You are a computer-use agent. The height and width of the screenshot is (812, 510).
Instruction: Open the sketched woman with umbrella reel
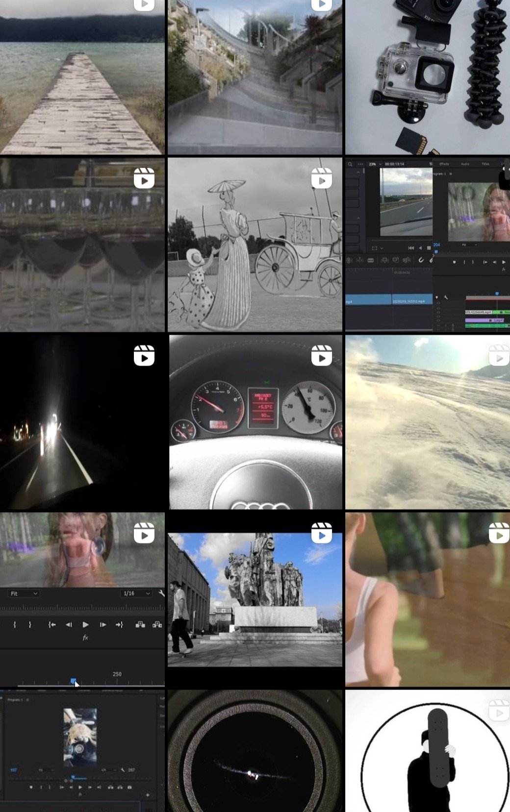pyautogui.click(x=255, y=245)
